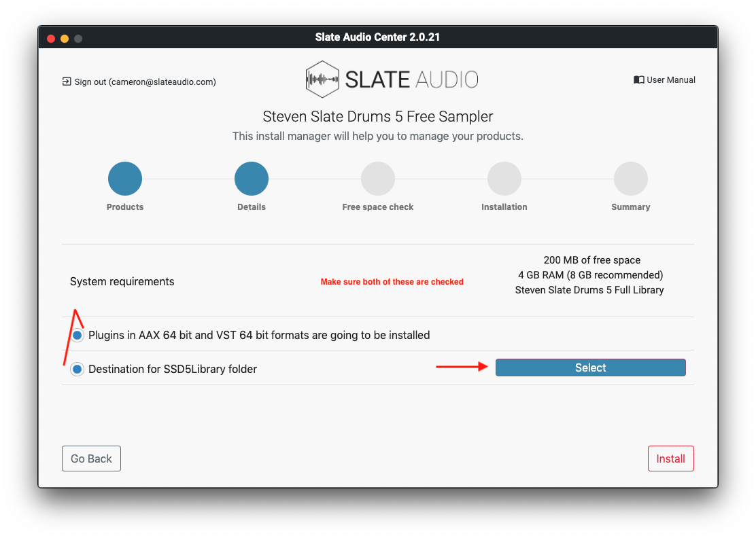Open the User Manual text link
The height and width of the screenshot is (538, 756).
(x=670, y=80)
